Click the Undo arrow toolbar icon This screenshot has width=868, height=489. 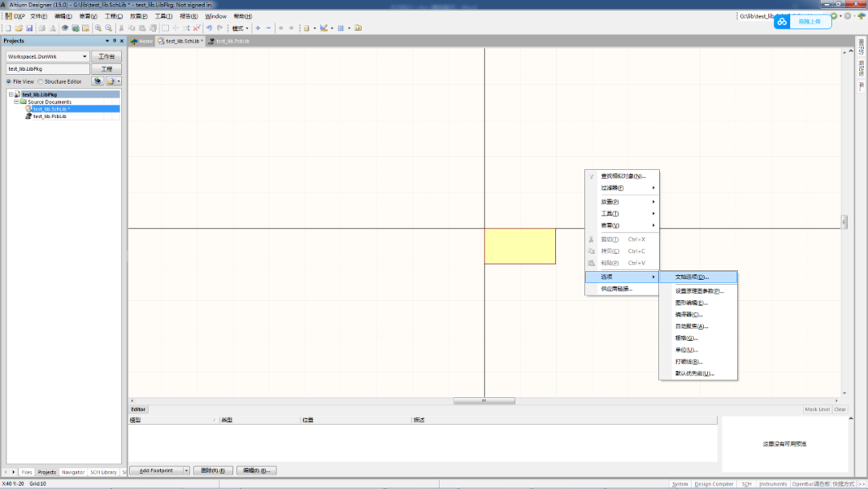[209, 28]
